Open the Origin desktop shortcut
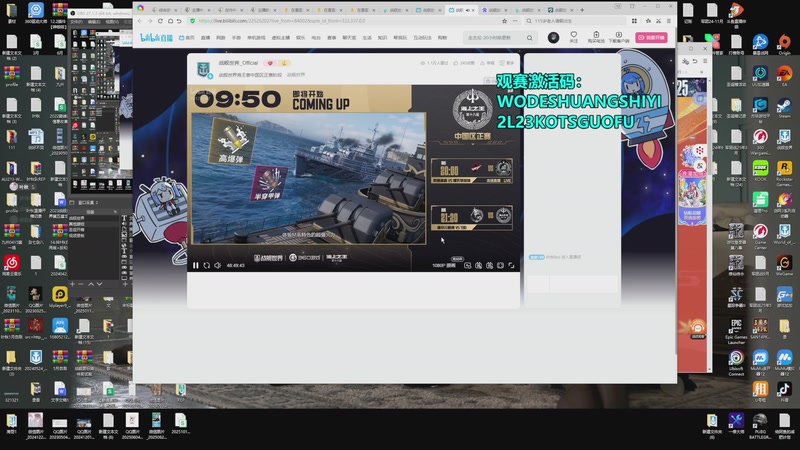Image resolution: width=800 pixels, height=450 pixels. coord(784,44)
